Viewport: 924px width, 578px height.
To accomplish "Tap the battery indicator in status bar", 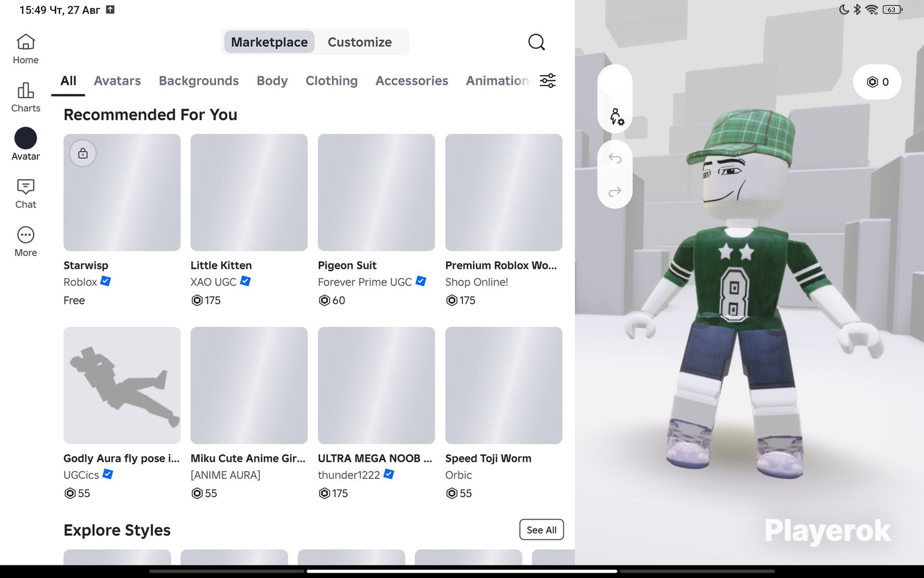I will tap(892, 9).
